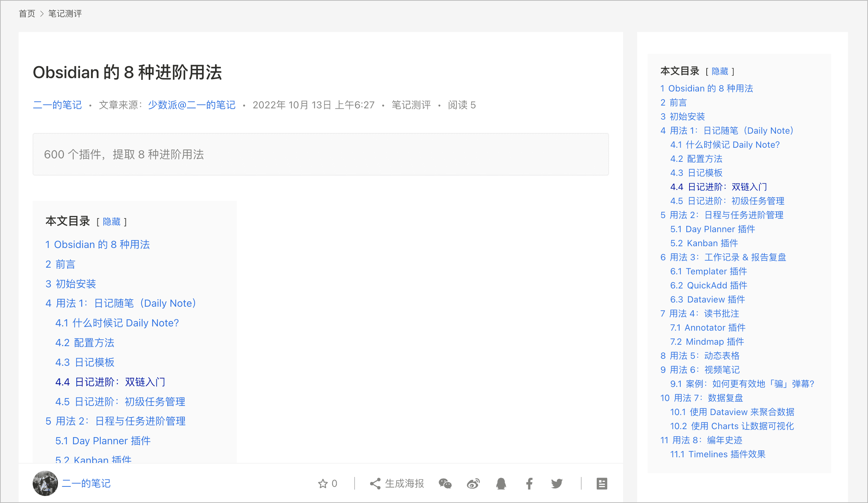868x503 pixels.
Task: Open author link 二一的笔记 under title
Action: (x=57, y=105)
